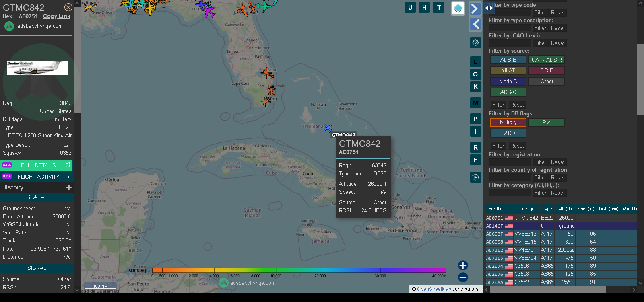644x302 pixels.
Task: Click the I map button
Action: [x=475, y=131]
